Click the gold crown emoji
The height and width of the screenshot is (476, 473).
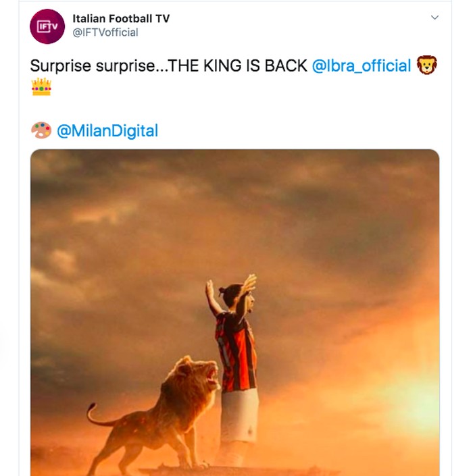click(41, 88)
